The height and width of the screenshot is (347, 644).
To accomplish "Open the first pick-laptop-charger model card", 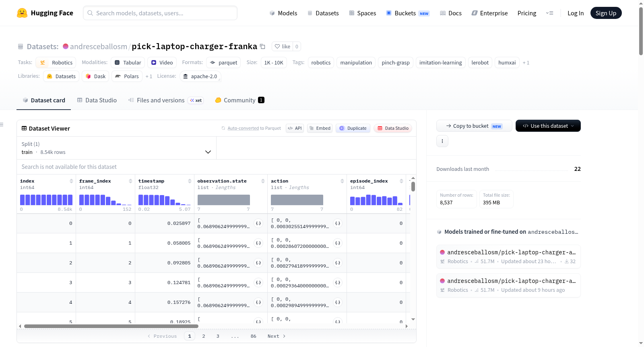I will (x=508, y=257).
